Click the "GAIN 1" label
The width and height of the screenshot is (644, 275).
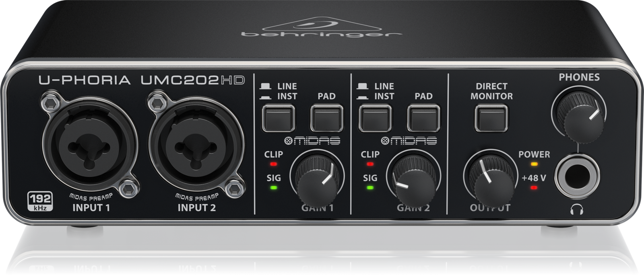coord(318,208)
